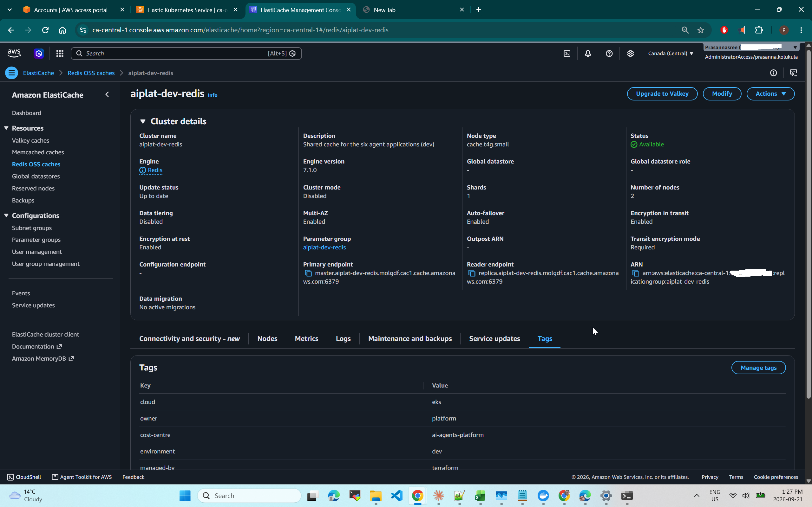Open the notifications bell icon
The image size is (812, 507).
point(588,53)
